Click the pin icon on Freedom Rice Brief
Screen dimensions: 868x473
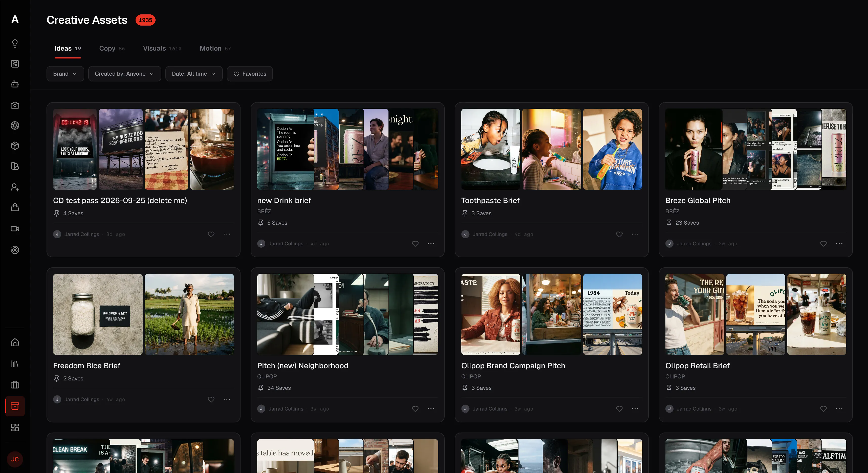pos(57,378)
